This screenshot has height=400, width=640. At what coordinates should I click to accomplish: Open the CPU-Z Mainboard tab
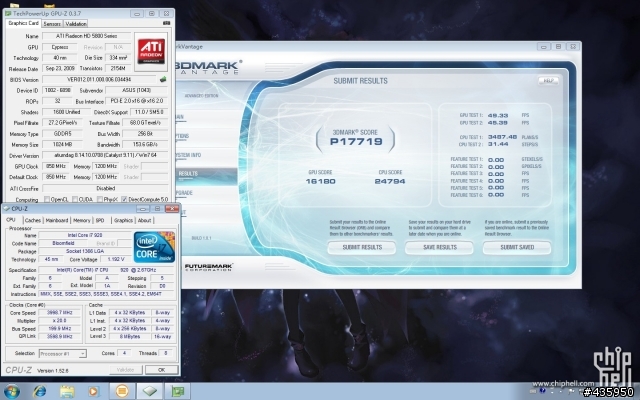point(57,220)
